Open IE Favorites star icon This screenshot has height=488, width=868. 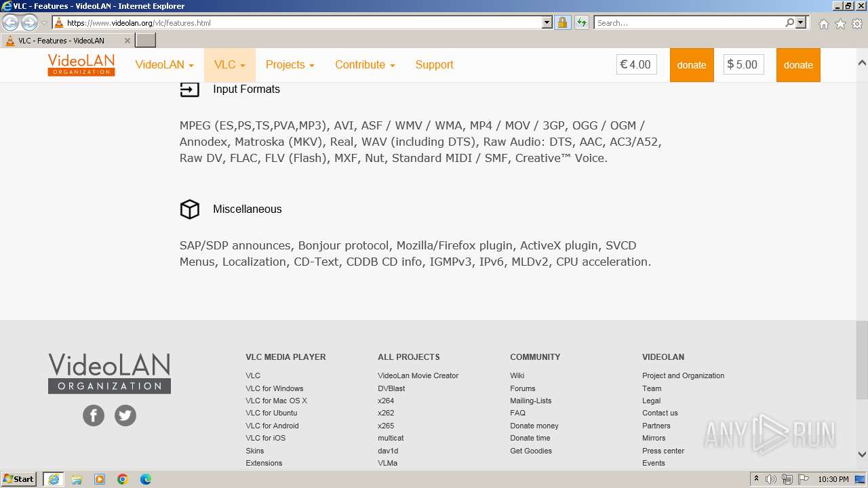[840, 24]
